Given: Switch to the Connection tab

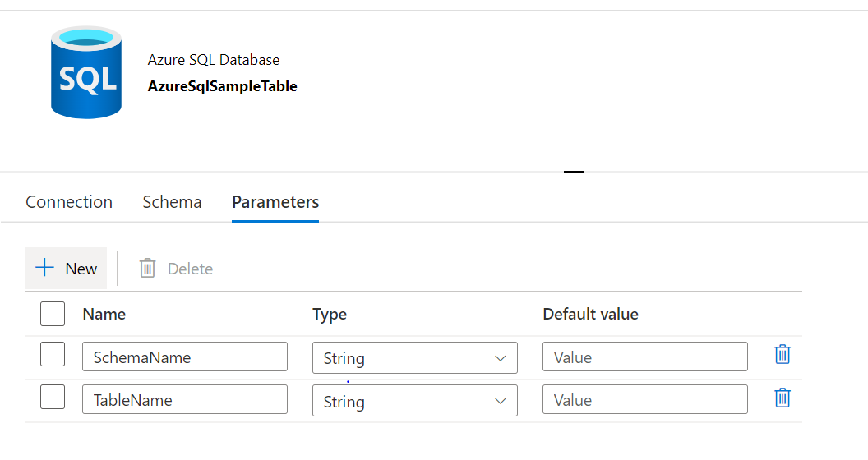Looking at the screenshot, I should point(69,202).
